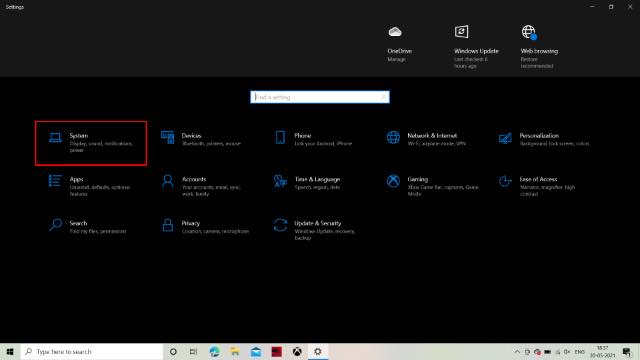Viewport: 640px width, 360px height.
Task: Open Network & Internet settings
Action: tap(427, 139)
